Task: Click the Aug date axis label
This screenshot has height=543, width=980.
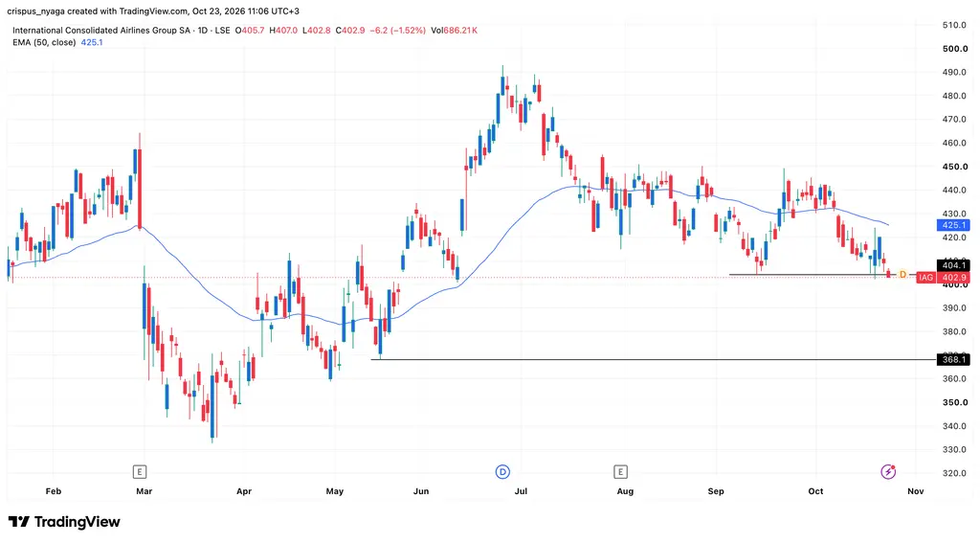Action: (x=625, y=491)
